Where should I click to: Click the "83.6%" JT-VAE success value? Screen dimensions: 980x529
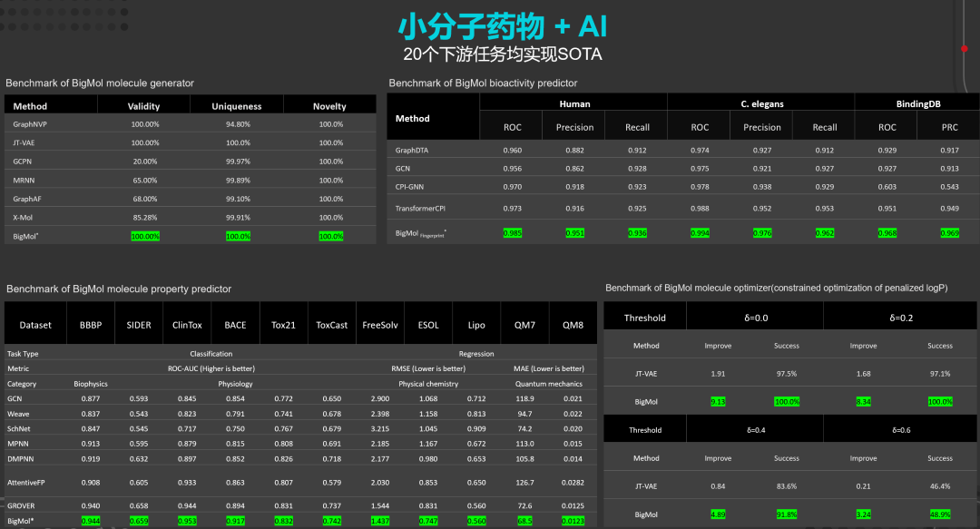[x=787, y=486]
